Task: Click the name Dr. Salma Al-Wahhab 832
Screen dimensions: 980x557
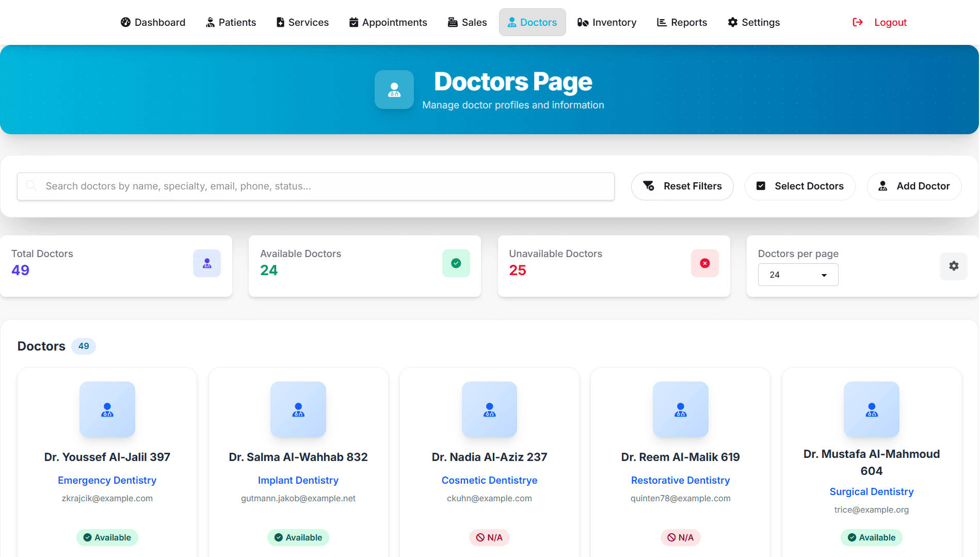Action: [298, 457]
